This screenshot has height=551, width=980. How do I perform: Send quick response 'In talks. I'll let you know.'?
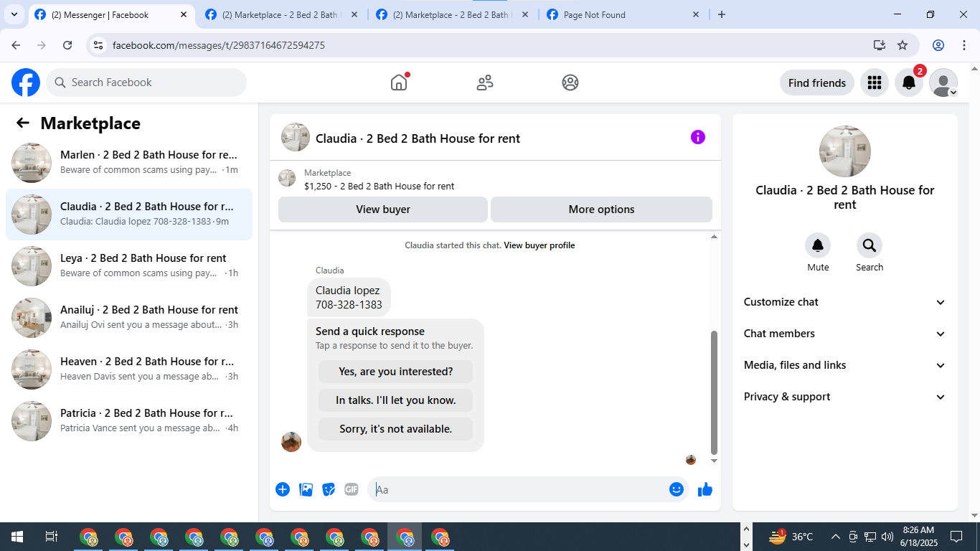(396, 400)
